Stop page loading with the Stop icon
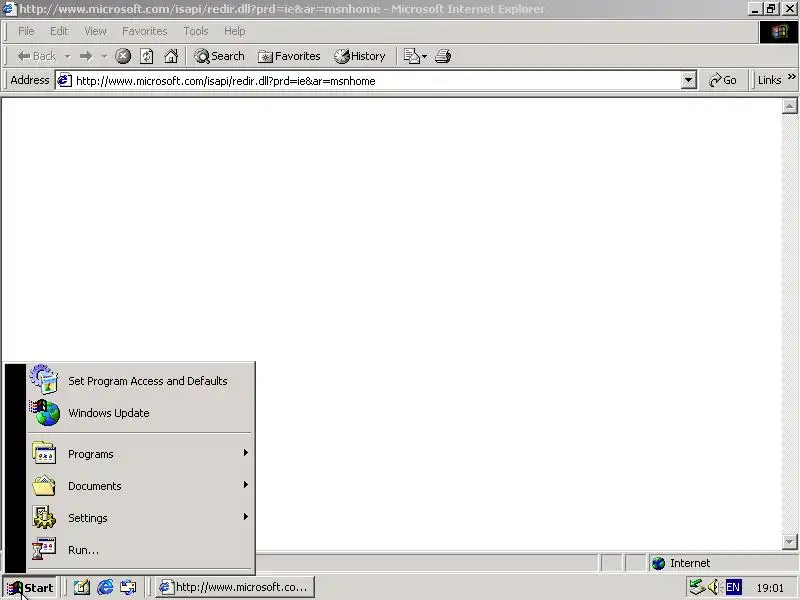800x600 pixels. coord(122,56)
